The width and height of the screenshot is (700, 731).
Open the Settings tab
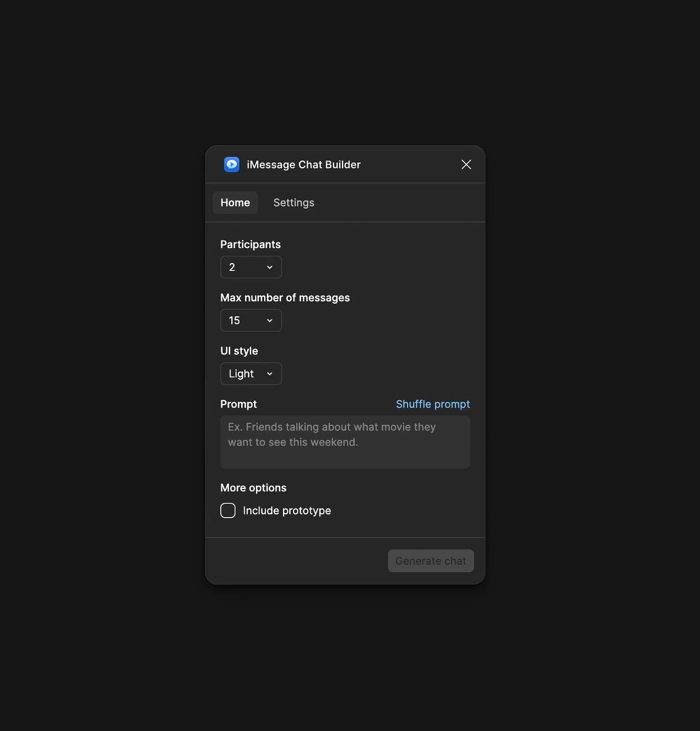tap(294, 203)
